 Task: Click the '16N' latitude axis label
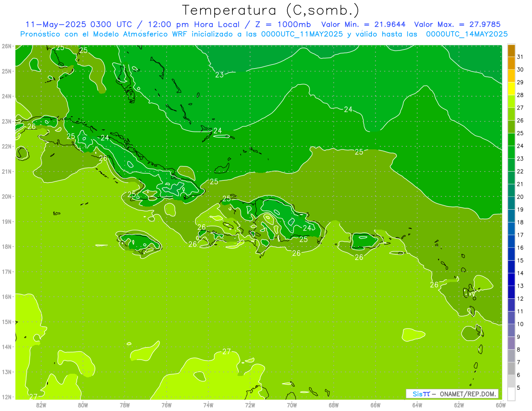point(6,297)
